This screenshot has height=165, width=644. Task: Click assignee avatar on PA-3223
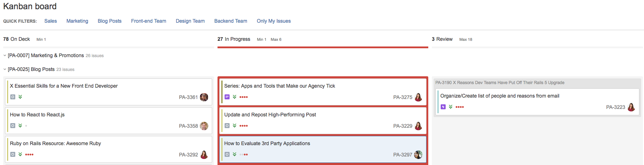631,107
